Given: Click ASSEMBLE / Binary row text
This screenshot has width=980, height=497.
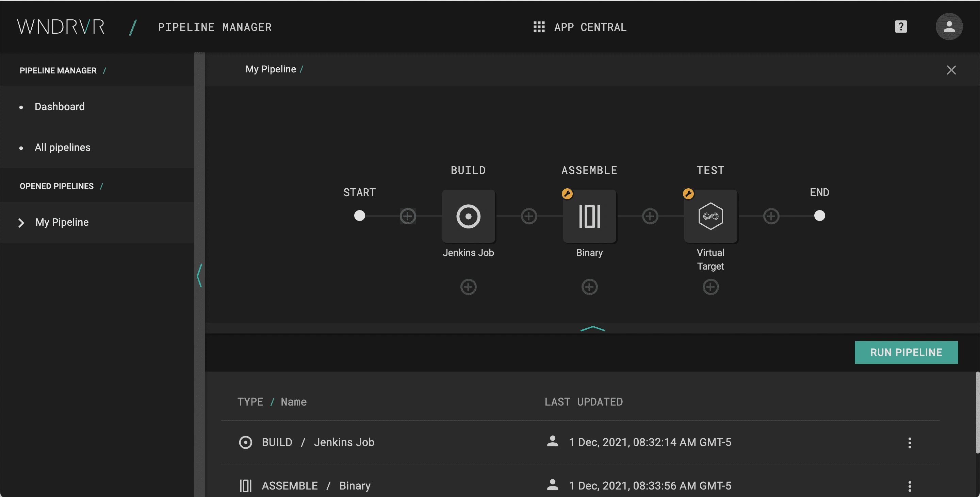Looking at the screenshot, I should (x=316, y=486).
